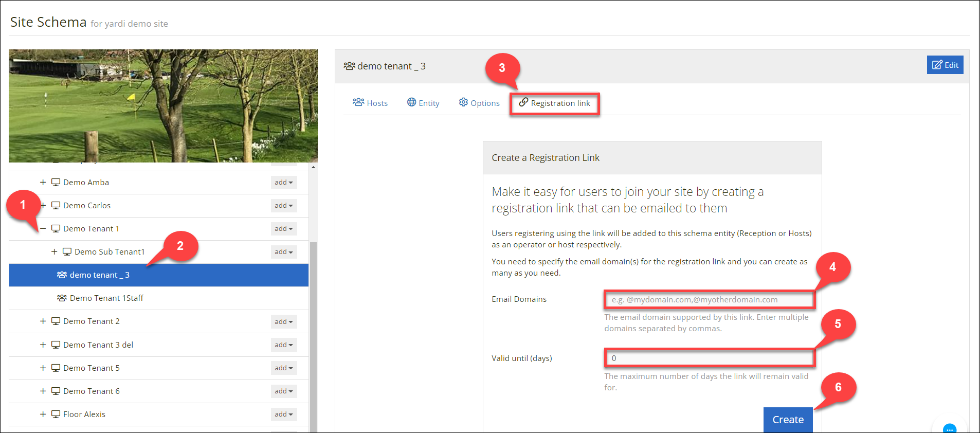The image size is (980, 433).
Task: Click the golf course site image
Action: (x=163, y=106)
